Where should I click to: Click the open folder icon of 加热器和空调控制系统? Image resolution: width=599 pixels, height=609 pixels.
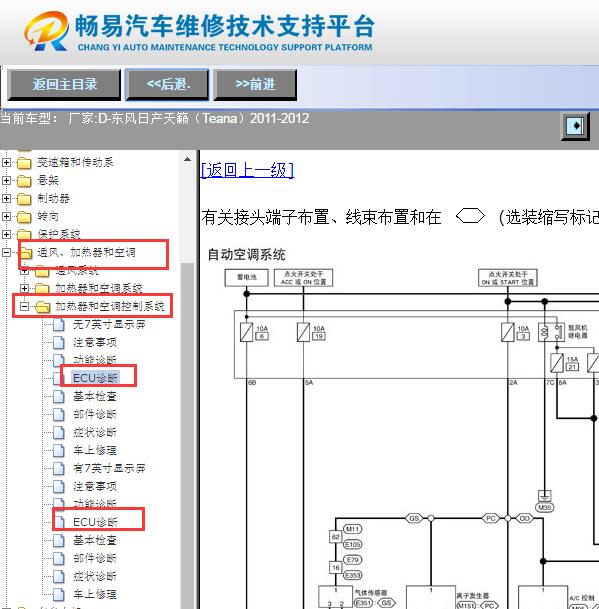point(43,307)
